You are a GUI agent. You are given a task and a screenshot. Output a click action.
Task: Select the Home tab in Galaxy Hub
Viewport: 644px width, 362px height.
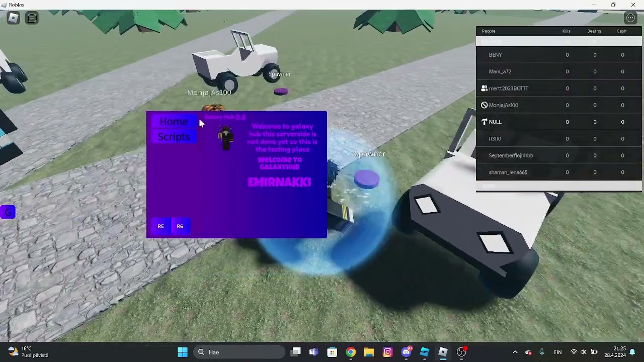[x=174, y=122]
